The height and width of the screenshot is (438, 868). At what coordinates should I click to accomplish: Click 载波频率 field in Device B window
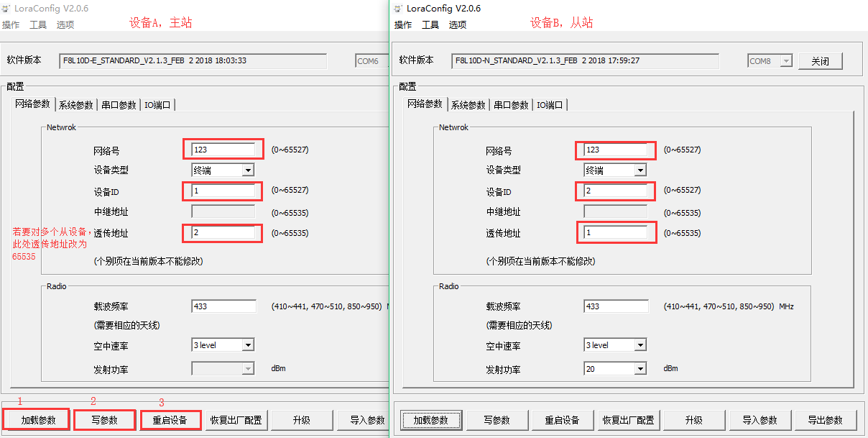coord(616,306)
